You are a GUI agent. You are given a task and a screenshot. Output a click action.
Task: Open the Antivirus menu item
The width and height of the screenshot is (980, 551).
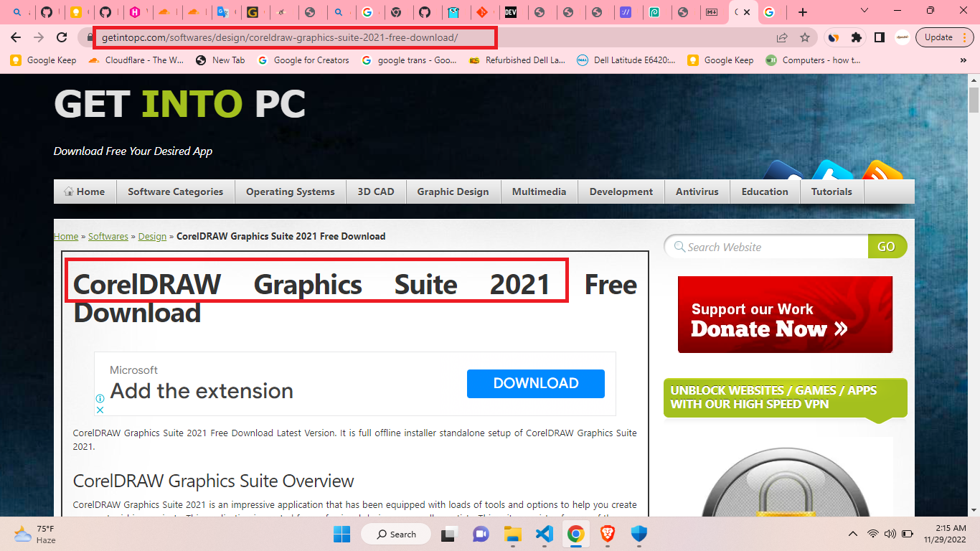point(697,192)
